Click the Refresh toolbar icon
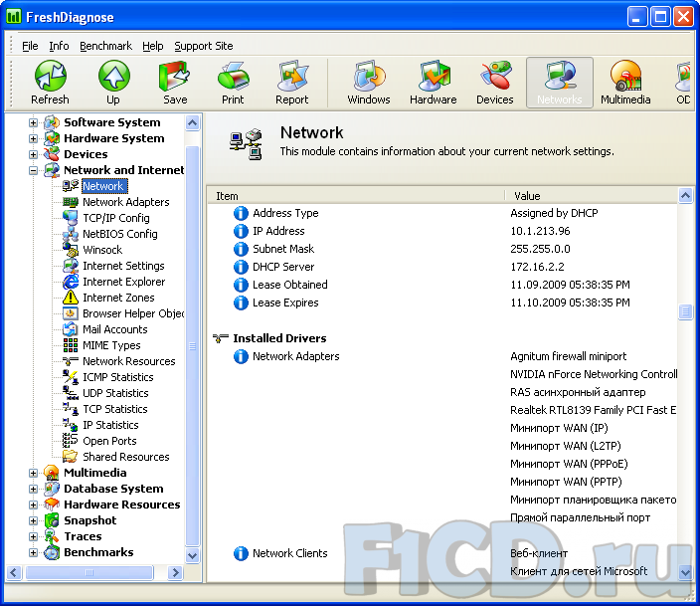This screenshot has height=606, width=700. pos(51,84)
